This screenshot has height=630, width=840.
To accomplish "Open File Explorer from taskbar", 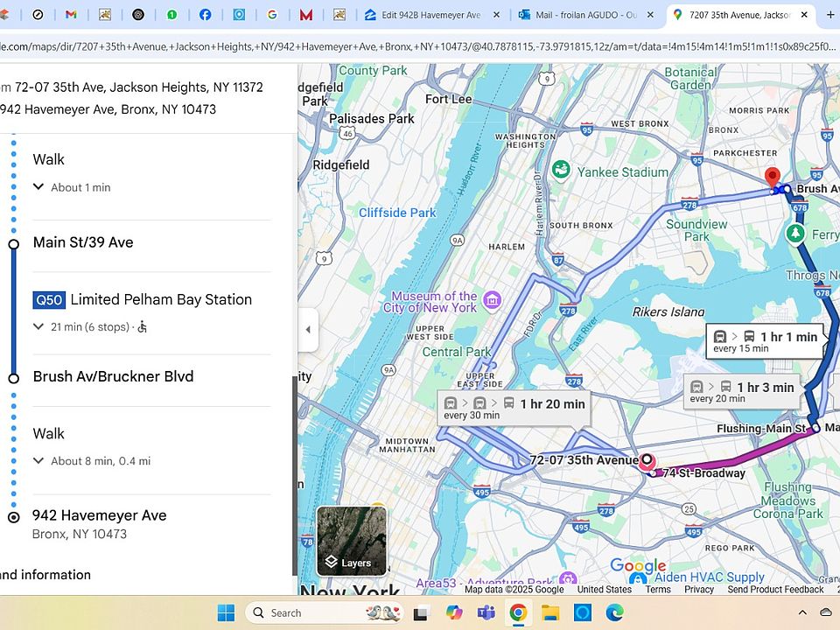I will 550,612.
